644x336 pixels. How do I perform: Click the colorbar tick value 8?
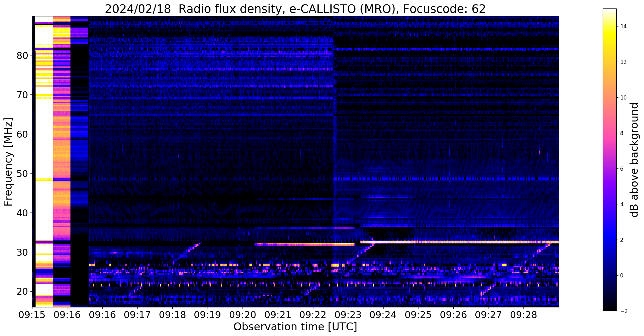[x=621, y=133]
